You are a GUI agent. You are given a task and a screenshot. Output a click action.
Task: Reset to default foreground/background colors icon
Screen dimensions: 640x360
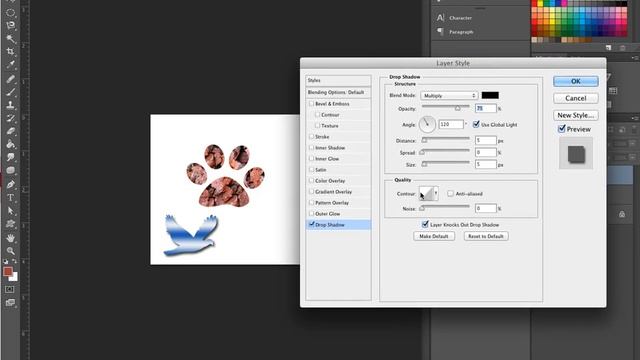click(x=6, y=261)
